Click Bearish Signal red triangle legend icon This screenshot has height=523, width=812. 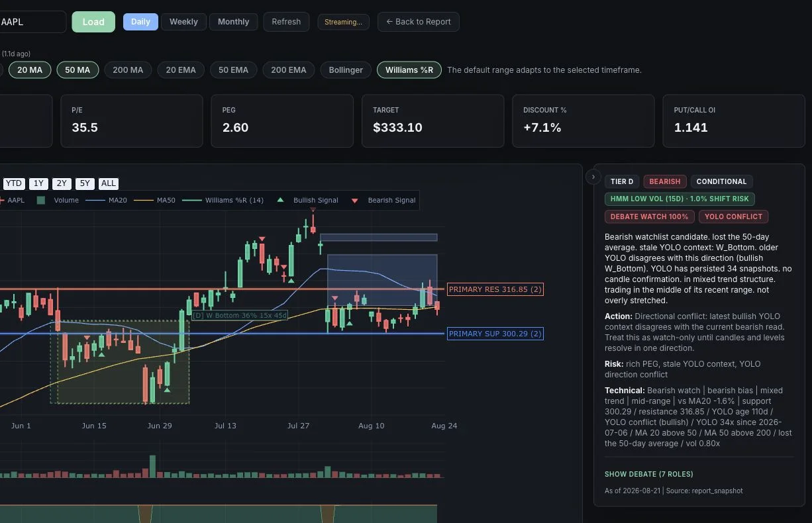click(355, 200)
